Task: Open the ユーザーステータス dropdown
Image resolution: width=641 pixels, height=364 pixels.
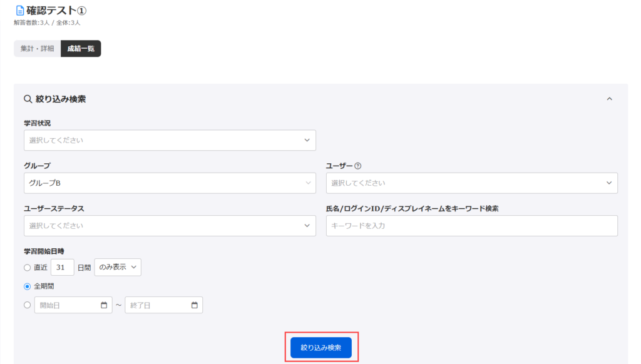Action: [170, 226]
